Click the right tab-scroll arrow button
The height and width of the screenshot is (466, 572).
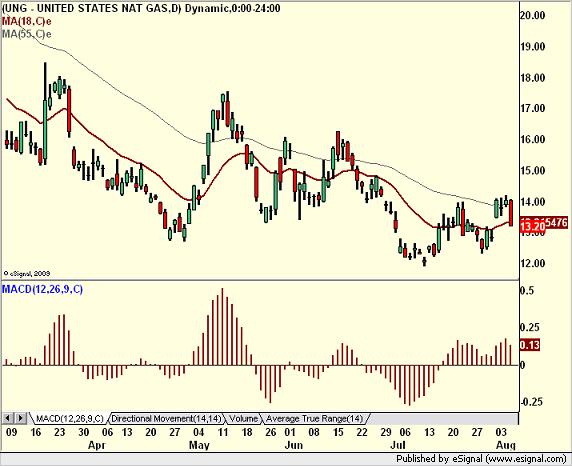click(x=20, y=418)
